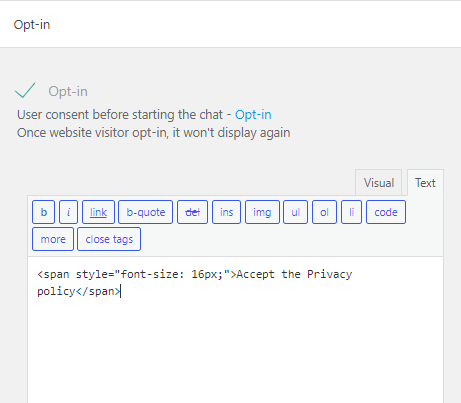Apply italic with the i button
The height and width of the screenshot is (403, 461).
coord(68,212)
